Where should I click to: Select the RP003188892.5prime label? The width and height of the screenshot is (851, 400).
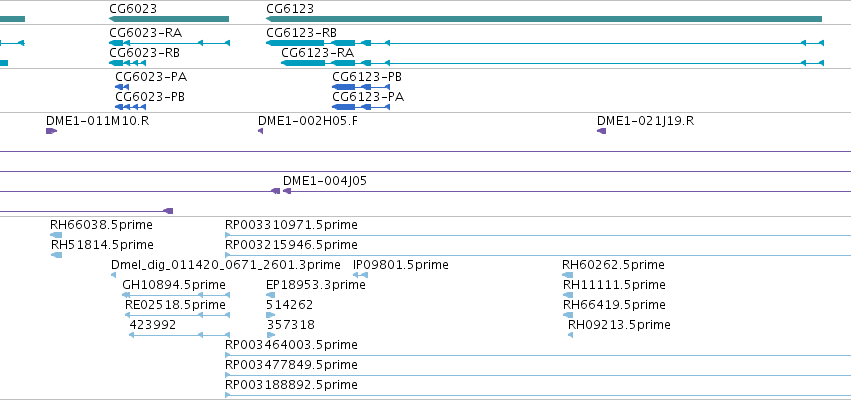point(291,385)
